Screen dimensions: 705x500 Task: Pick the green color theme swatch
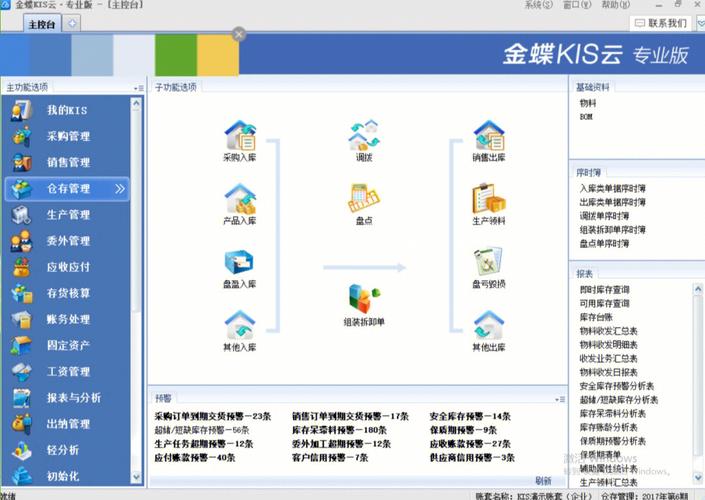click(176, 55)
